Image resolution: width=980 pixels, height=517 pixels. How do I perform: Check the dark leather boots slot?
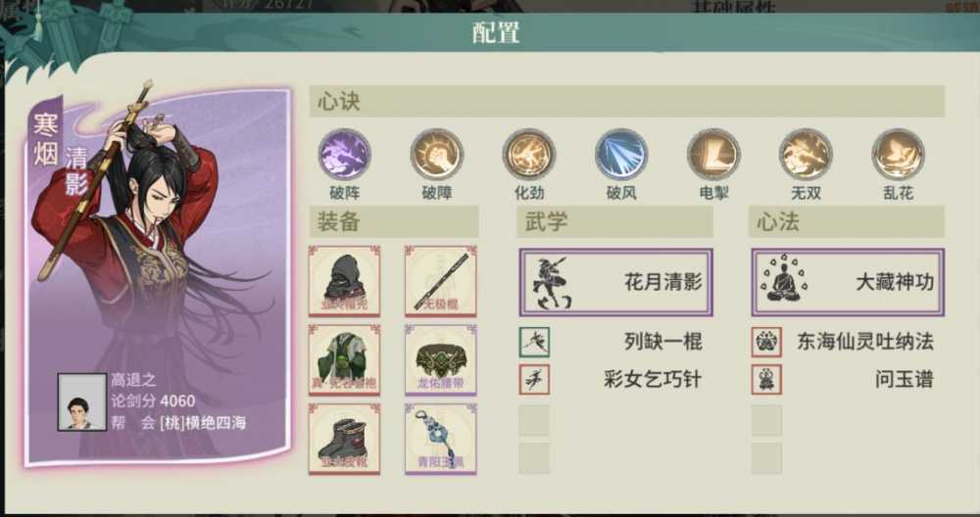pyautogui.click(x=344, y=439)
